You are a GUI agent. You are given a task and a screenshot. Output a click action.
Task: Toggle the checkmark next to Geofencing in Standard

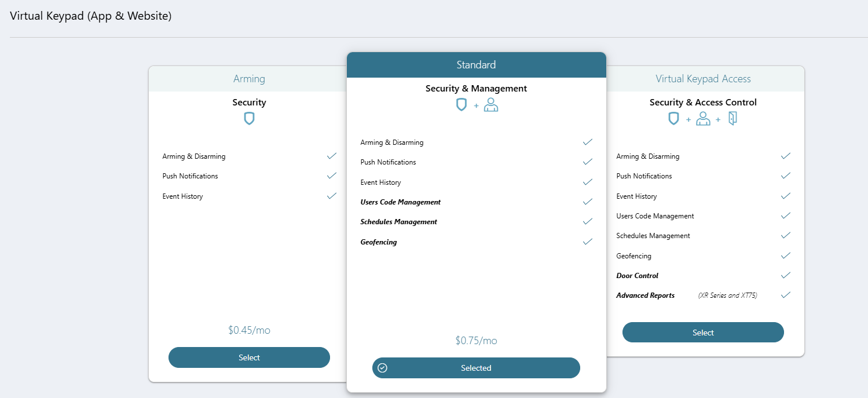point(587,241)
